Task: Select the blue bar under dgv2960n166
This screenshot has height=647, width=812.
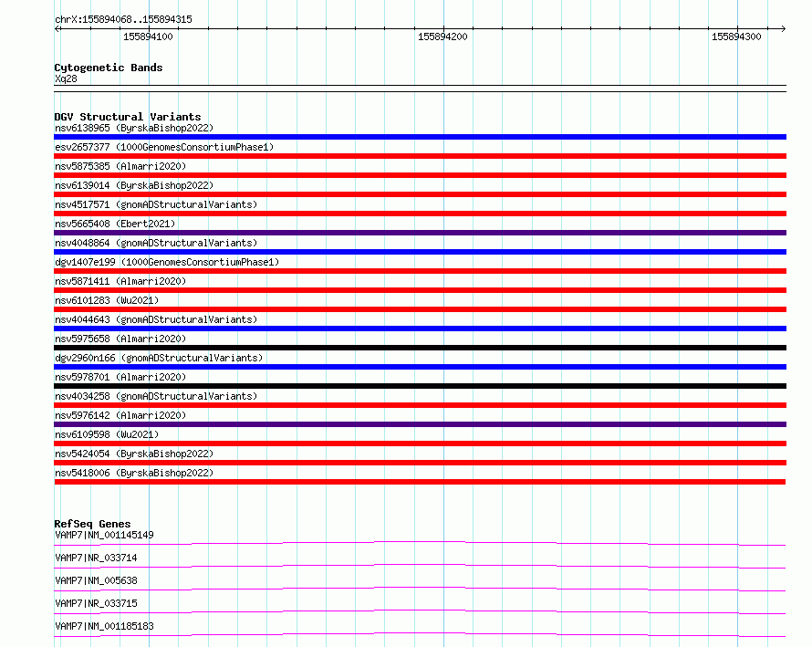Action: 420,367
